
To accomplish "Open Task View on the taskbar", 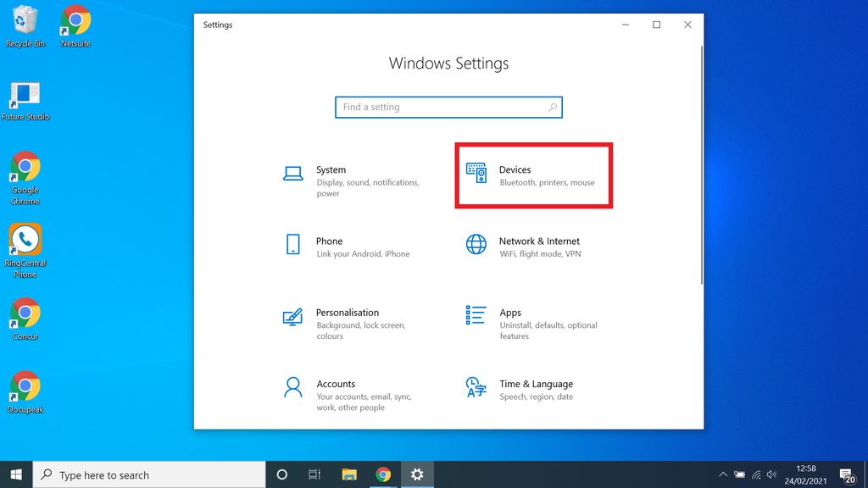I will [314, 474].
